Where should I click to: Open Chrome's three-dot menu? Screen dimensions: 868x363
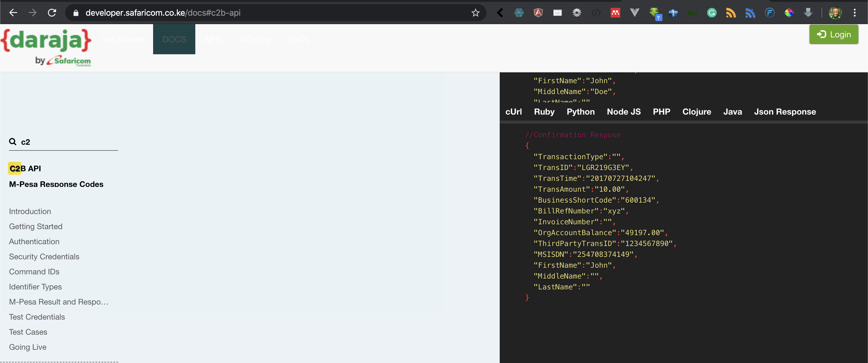[x=854, y=13]
